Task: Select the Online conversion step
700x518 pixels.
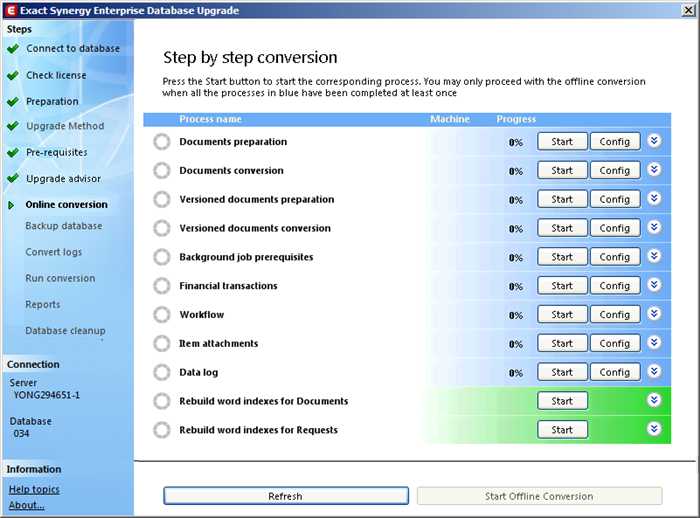Action: (67, 205)
